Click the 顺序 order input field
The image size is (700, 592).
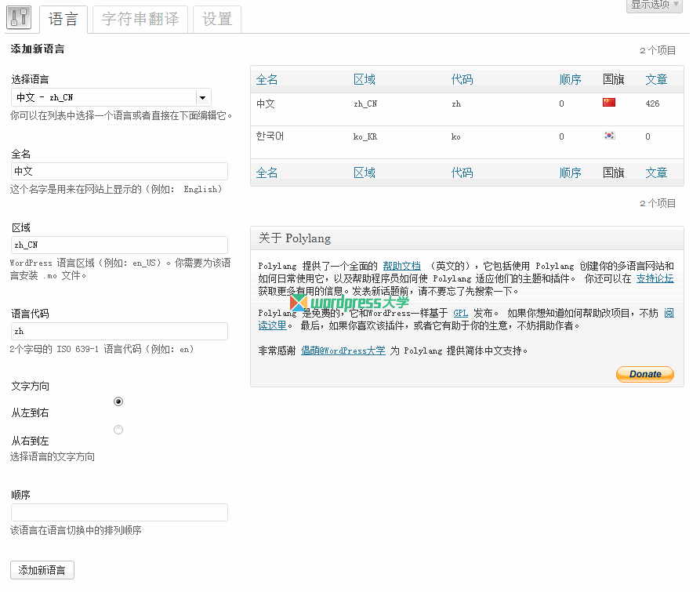(118, 512)
